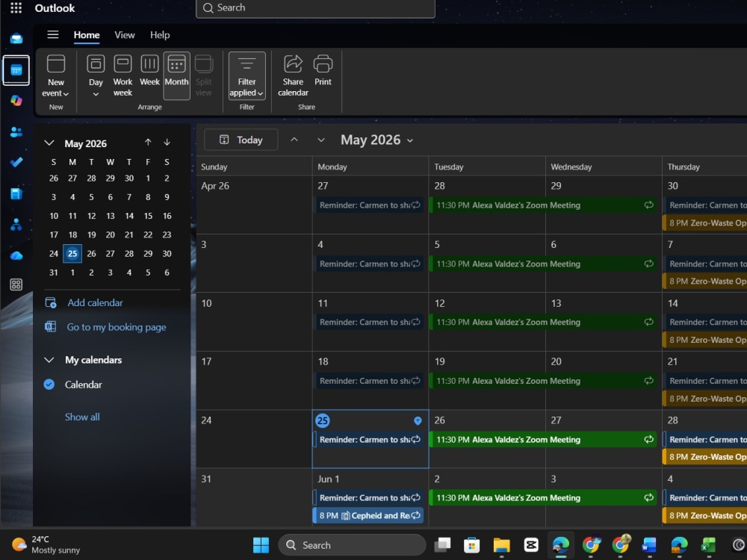Click mini calendar up arrow
The height and width of the screenshot is (560, 747).
point(148,143)
